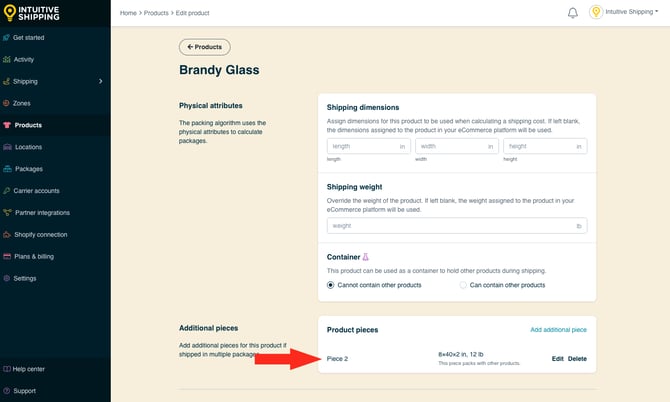Edit Piece 2
Screen dimensions: 670x402
558,358
